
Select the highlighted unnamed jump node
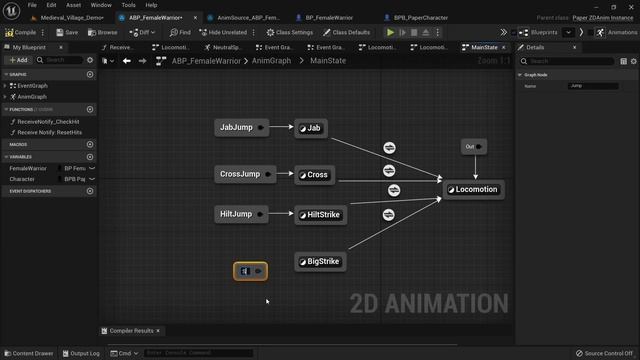click(251, 271)
